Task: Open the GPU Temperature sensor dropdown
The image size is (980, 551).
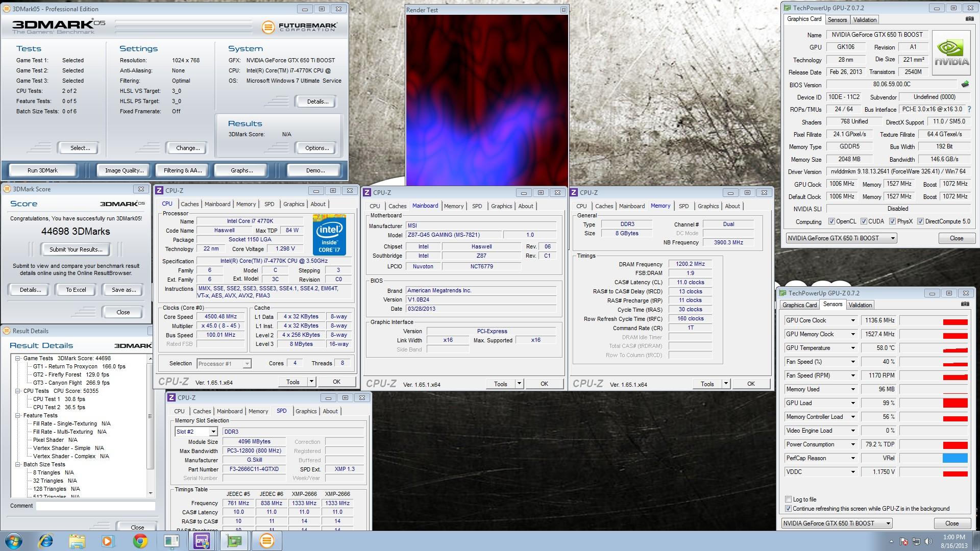Action: coord(852,348)
